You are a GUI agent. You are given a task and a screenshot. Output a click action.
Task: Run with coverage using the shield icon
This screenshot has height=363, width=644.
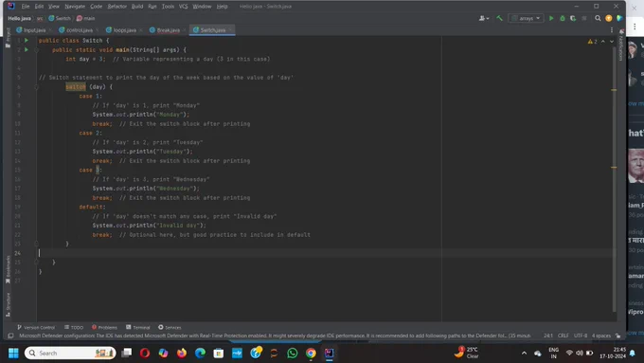click(573, 18)
